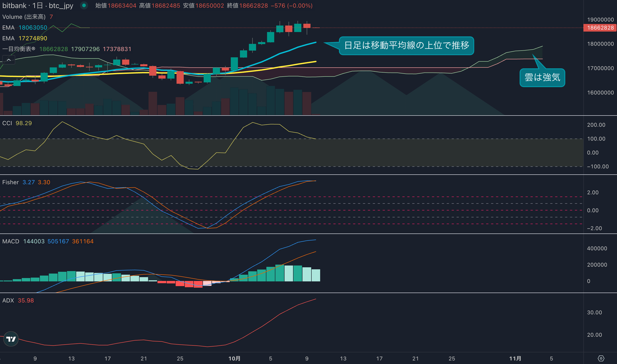
Task: Click the ADX indicator label
Action: (x=8, y=300)
